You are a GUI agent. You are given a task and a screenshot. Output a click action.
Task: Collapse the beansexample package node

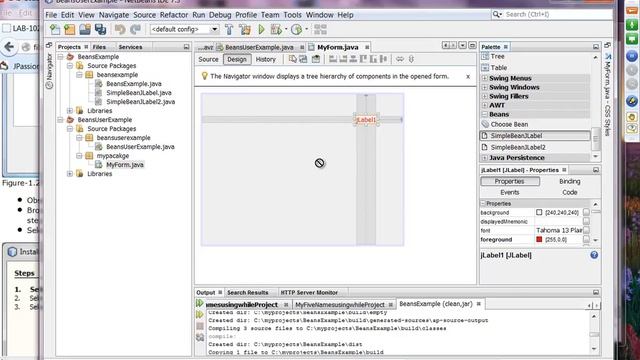coord(79,75)
